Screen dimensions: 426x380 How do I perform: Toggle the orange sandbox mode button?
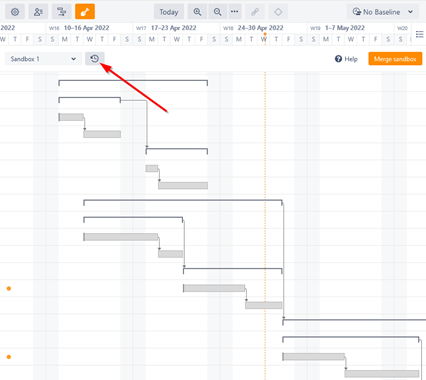(x=85, y=12)
